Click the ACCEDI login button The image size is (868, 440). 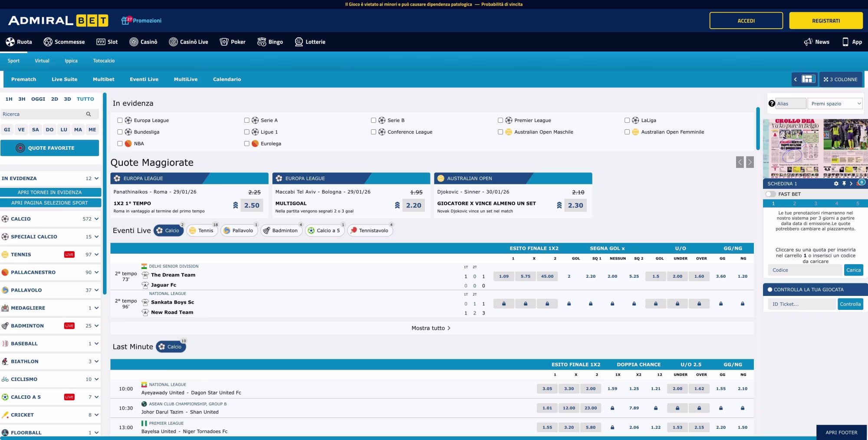746,20
